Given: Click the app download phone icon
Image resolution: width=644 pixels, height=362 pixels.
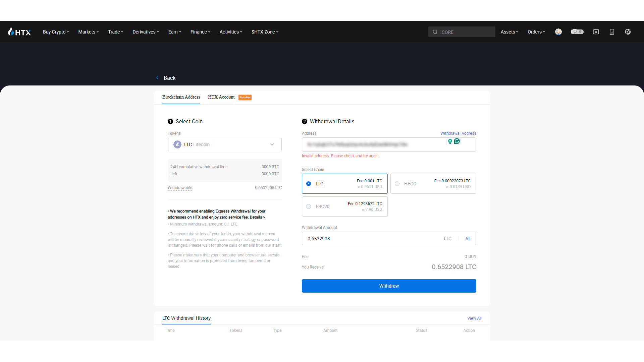Looking at the screenshot, I should [x=612, y=32].
